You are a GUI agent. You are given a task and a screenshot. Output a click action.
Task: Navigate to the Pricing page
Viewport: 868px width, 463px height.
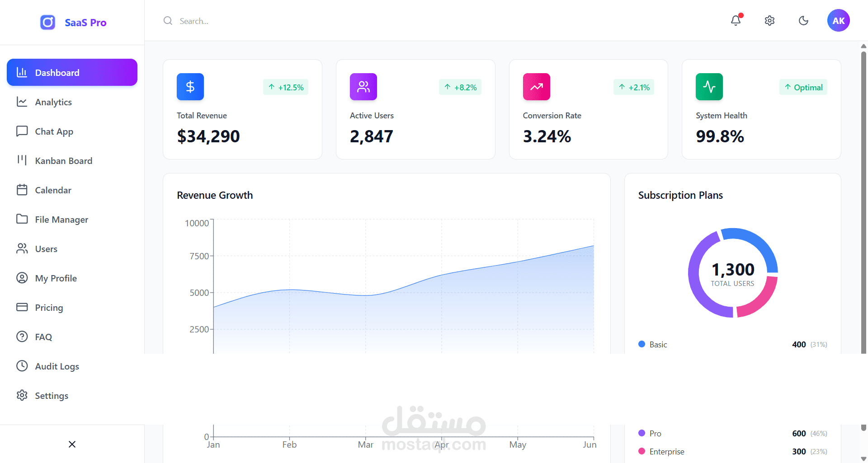coord(49,307)
